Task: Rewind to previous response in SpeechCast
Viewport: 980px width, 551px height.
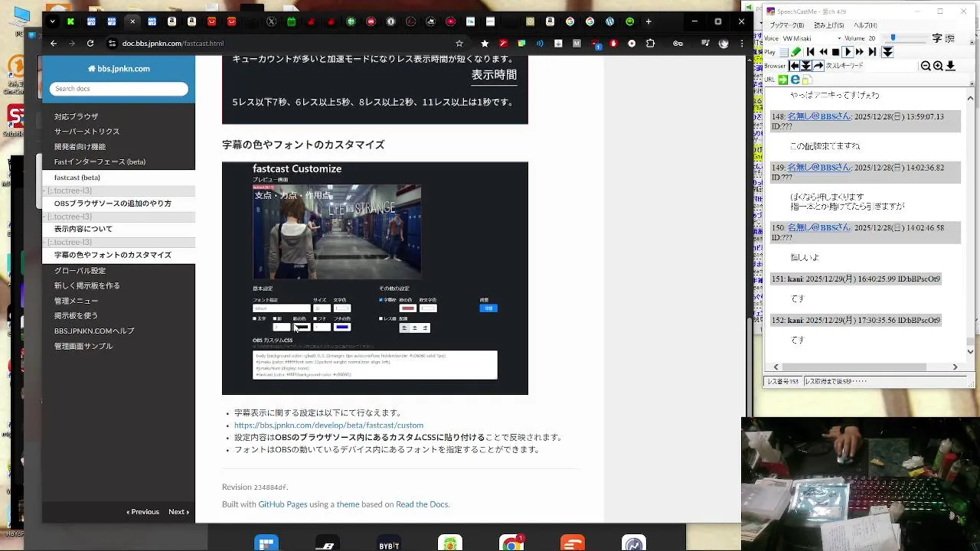Action: [x=824, y=52]
